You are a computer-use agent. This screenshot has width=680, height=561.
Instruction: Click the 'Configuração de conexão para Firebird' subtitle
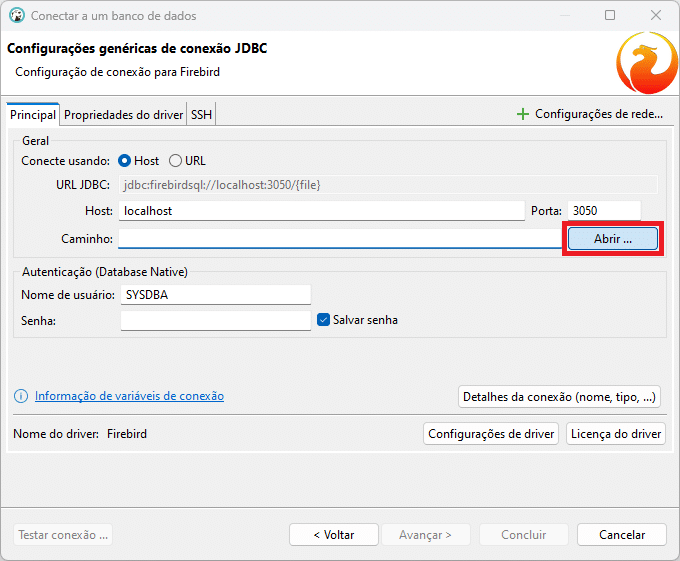coord(118,72)
